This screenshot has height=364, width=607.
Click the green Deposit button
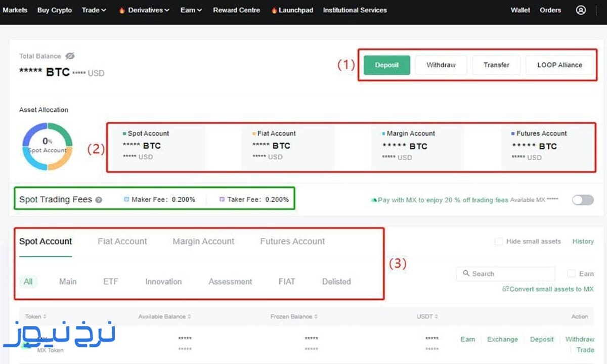point(387,65)
